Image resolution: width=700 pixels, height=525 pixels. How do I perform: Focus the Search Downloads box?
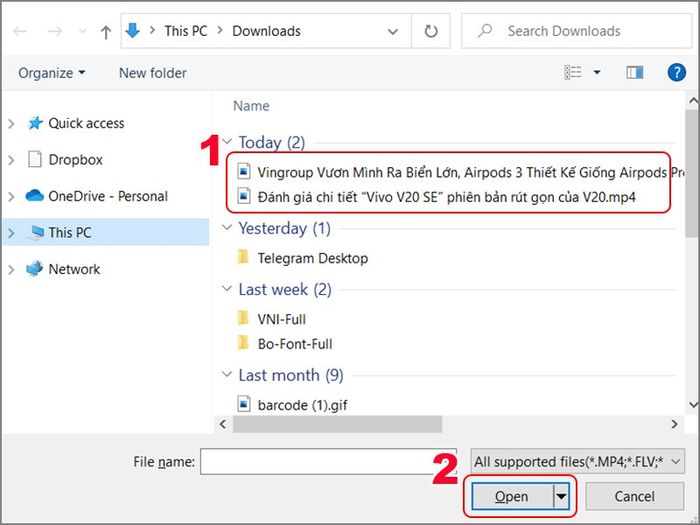576,31
